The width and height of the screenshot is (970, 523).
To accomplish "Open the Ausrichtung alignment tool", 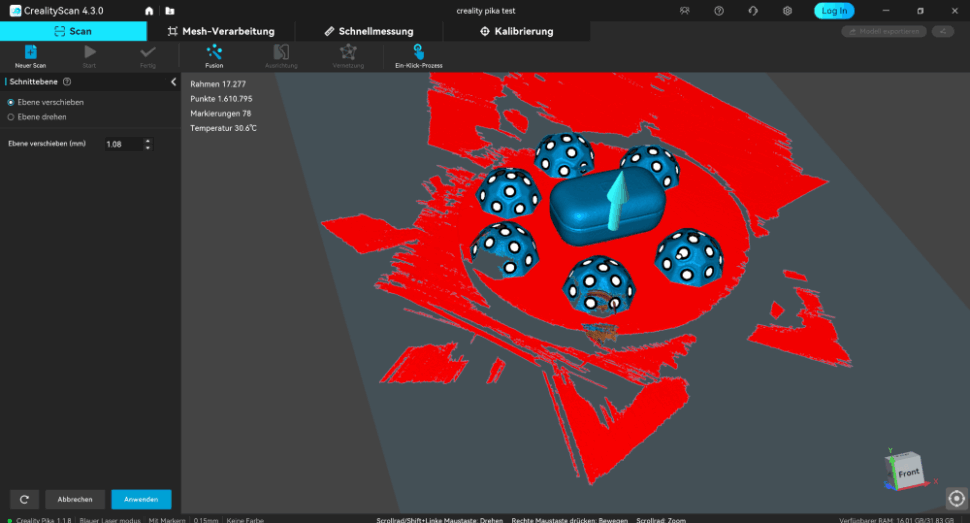I will [281, 52].
